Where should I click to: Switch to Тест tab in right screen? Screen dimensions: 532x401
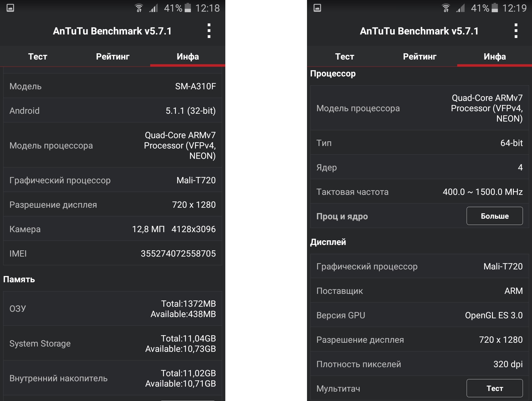345,56
